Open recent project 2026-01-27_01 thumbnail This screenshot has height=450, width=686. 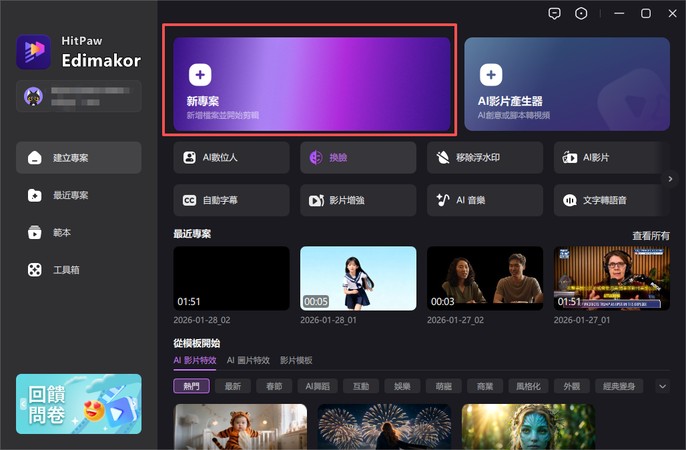point(612,278)
